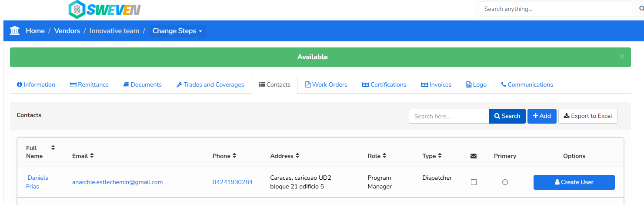Viewport: 644px width, 205px height.
Task: Sort contacts by Role column arrows
Action: (x=384, y=156)
